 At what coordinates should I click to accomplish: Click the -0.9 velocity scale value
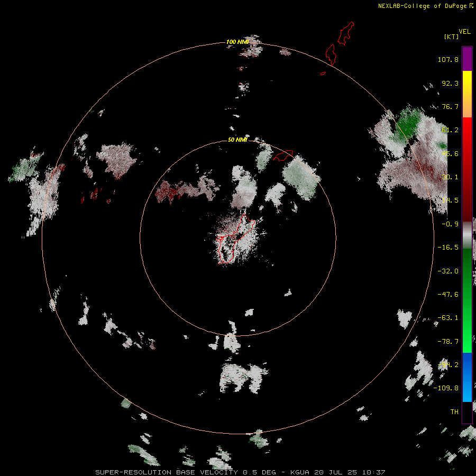(450, 224)
